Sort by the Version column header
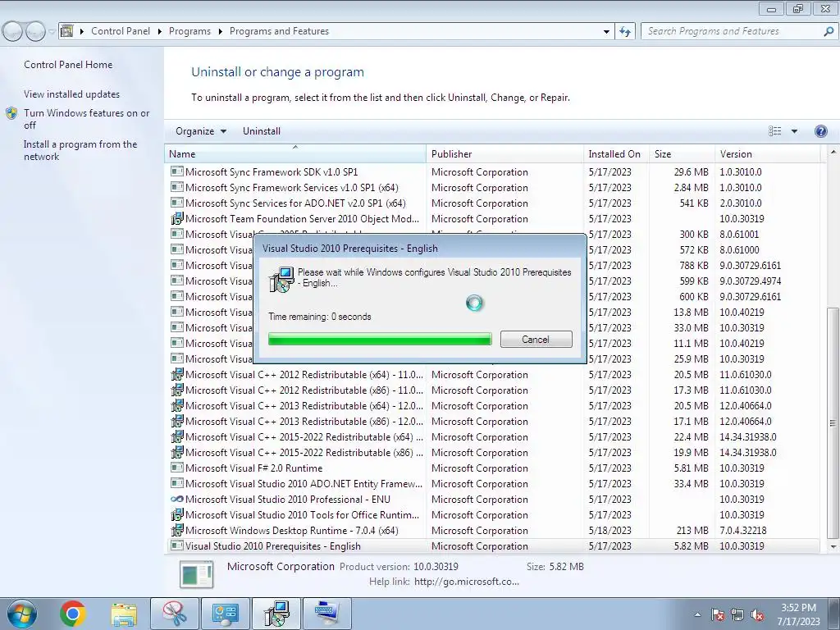Screen dimensions: 840x630 [767, 153]
